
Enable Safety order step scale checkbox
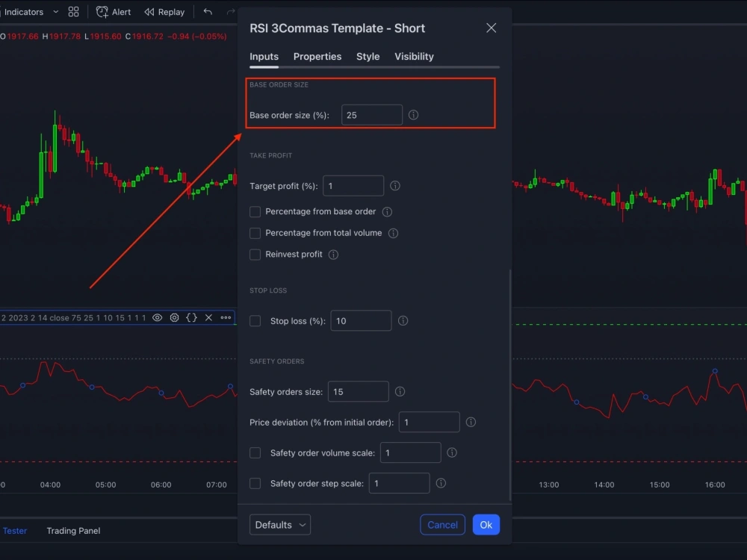[255, 483]
